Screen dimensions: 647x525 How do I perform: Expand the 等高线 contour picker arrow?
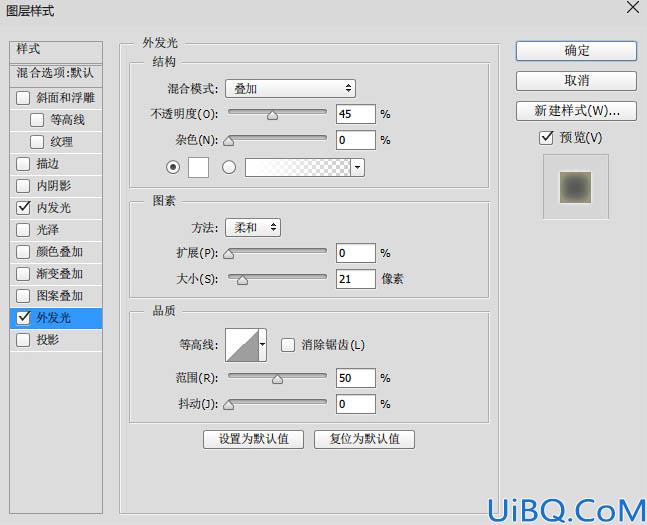pyautogui.click(x=262, y=345)
